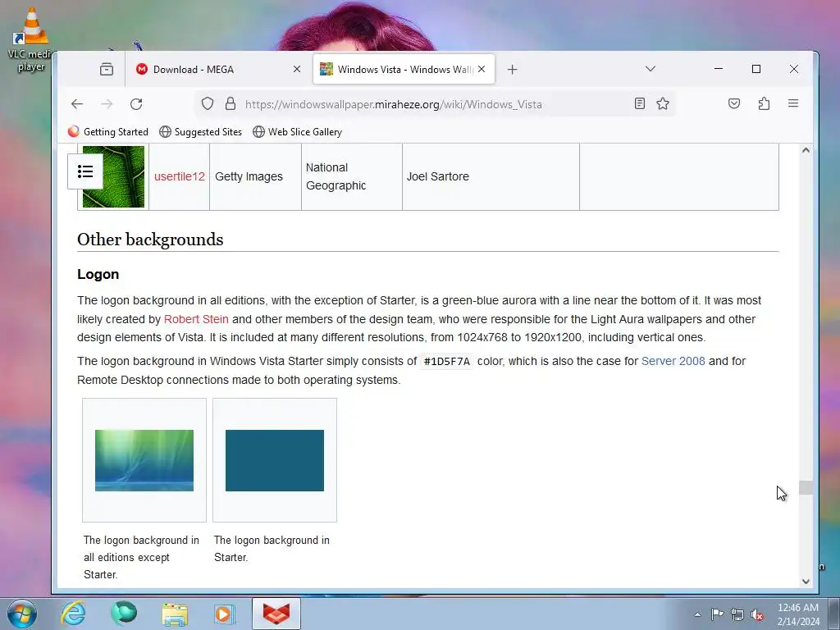The image size is (840, 630).
Task: Click the #1D5F7A color code
Action: (x=447, y=362)
